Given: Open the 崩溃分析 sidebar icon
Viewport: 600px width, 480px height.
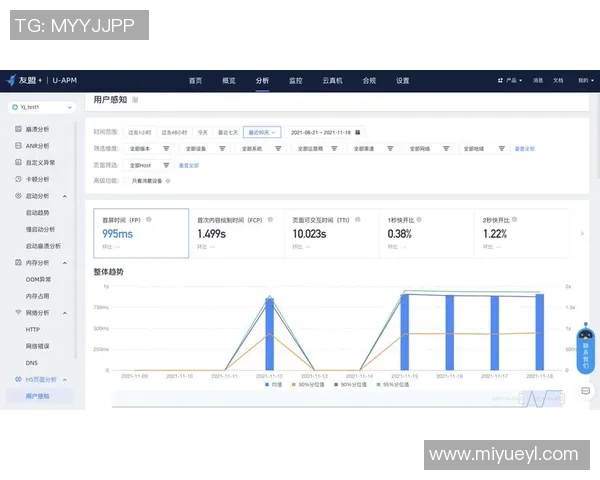Looking at the screenshot, I should pos(18,129).
